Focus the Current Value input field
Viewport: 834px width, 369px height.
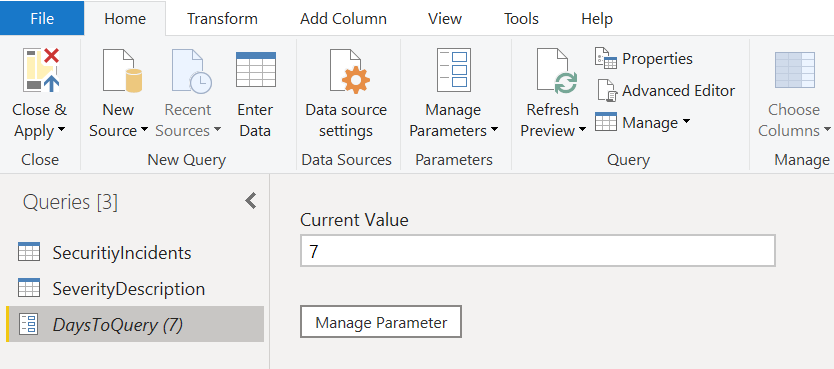537,251
